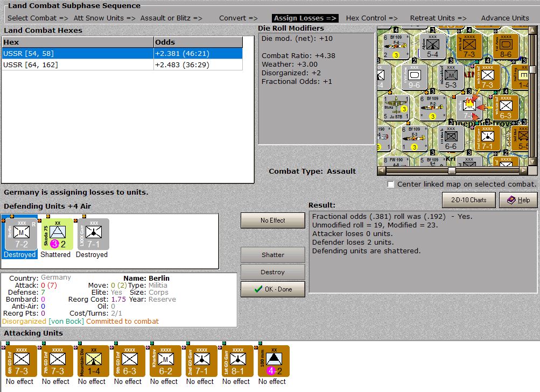
Task: Select the Skoda 75 artillery defending unit
Action: (x=57, y=234)
